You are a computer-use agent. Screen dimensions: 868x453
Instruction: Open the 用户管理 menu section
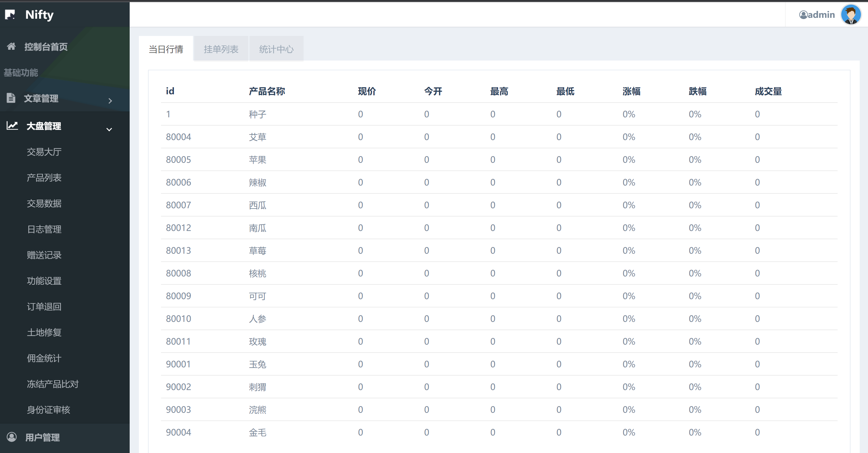coord(42,437)
